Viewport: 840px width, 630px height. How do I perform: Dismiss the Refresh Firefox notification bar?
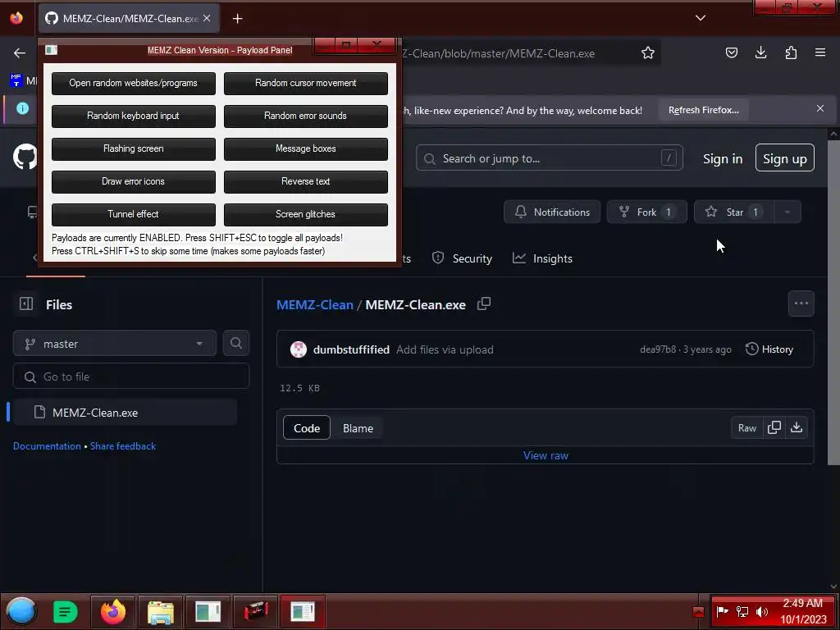click(x=820, y=108)
